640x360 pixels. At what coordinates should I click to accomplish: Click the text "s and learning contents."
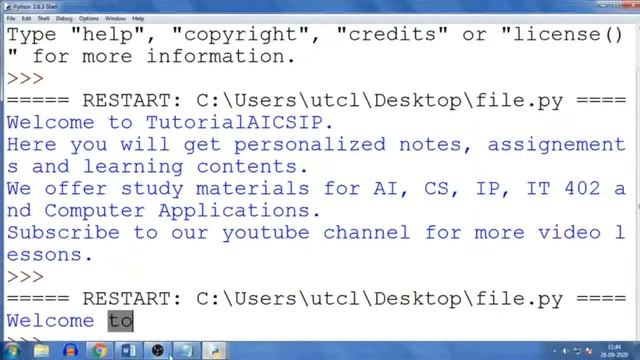[158, 167]
